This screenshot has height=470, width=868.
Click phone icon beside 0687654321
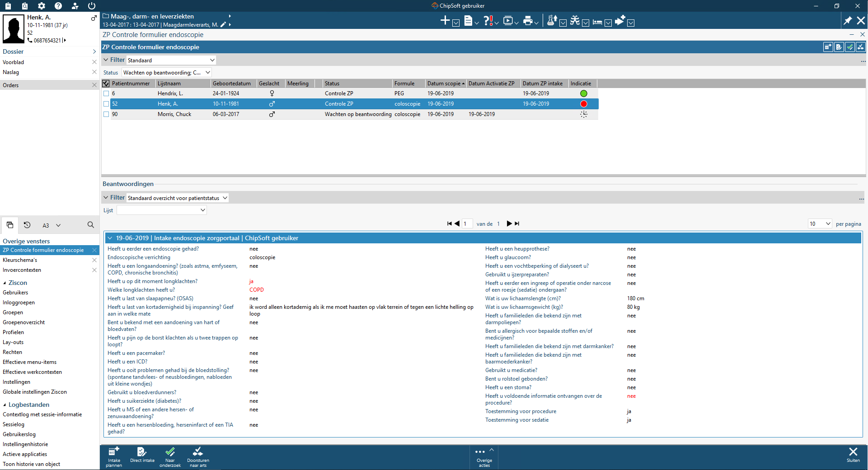click(30, 40)
